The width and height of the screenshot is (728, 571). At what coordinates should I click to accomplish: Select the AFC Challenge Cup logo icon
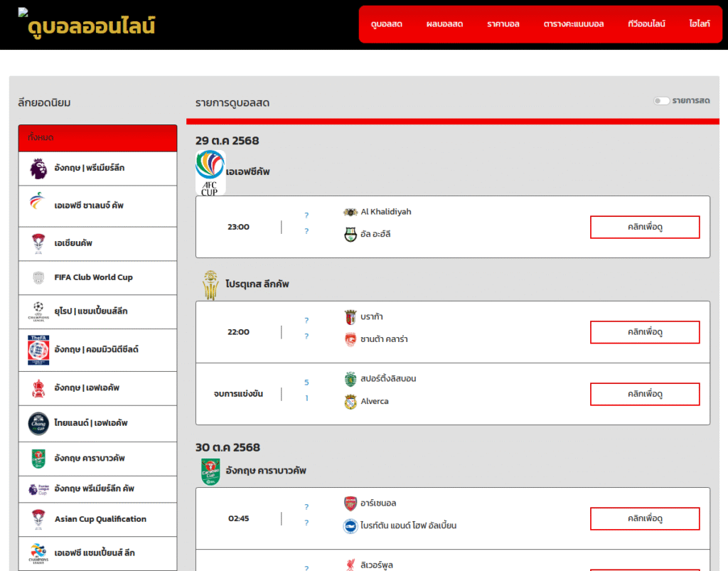pyautogui.click(x=36, y=206)
